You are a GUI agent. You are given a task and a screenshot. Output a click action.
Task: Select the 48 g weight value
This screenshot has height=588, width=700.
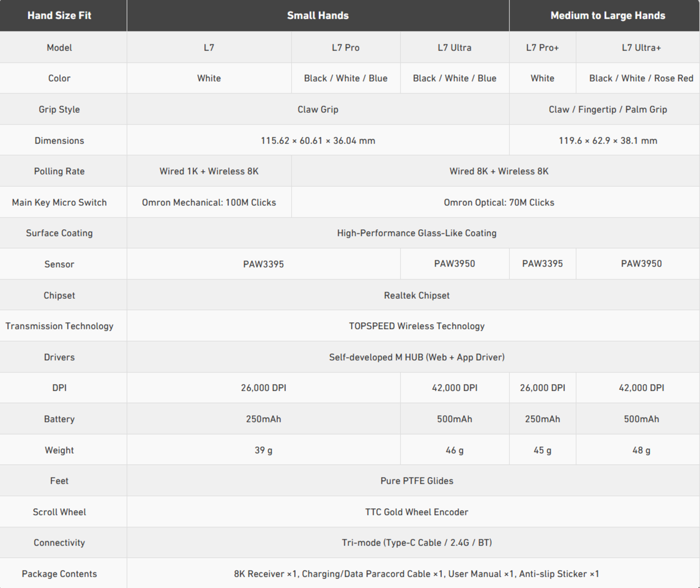[x=641, y=450]
